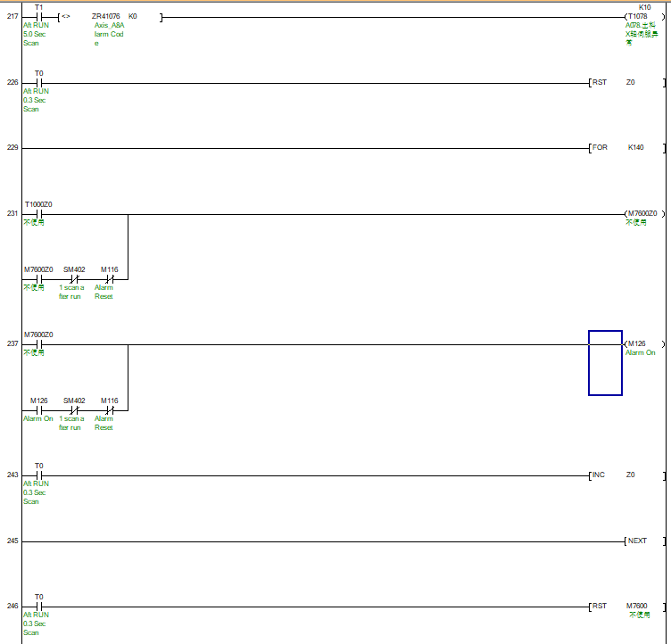
Task: Select M116 Alarm Reset contact in rung 231
Action: pos(109,279)
